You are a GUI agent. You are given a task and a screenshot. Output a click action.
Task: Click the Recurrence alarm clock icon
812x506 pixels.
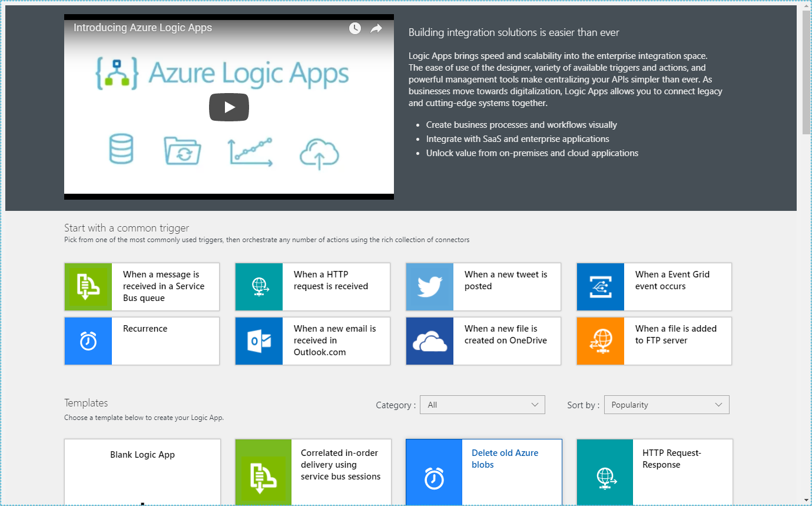point(88,341)
